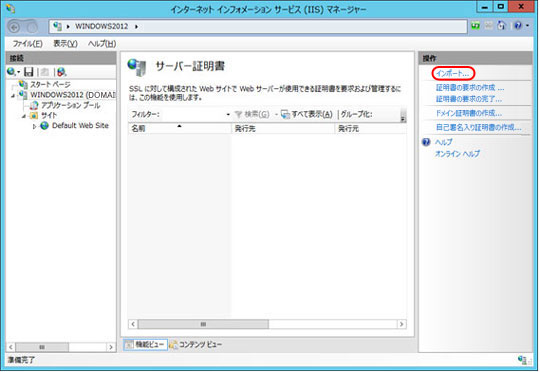Select the Default Web Site tree item
Screen dimensions: 540x372
pyautogui.click(x=80, y=125)
